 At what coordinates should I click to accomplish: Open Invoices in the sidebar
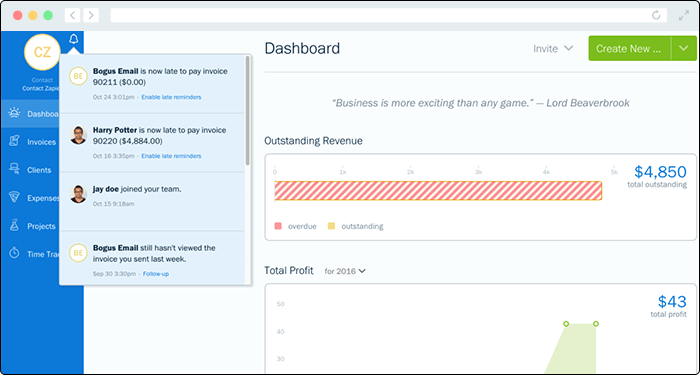tap(42, 142)
